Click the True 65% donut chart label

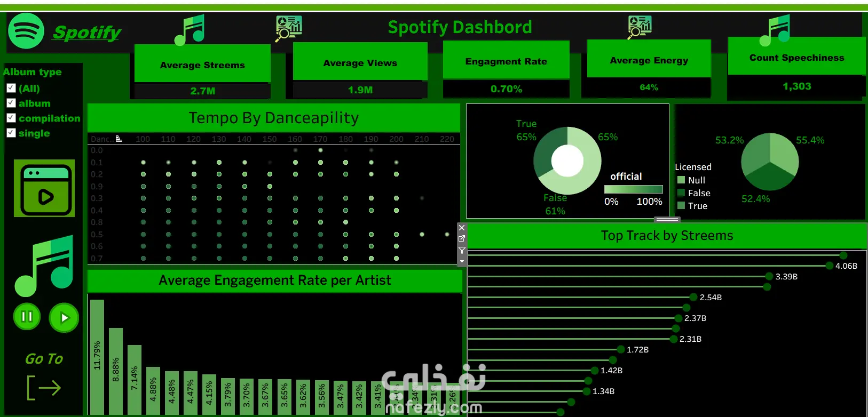526,130
